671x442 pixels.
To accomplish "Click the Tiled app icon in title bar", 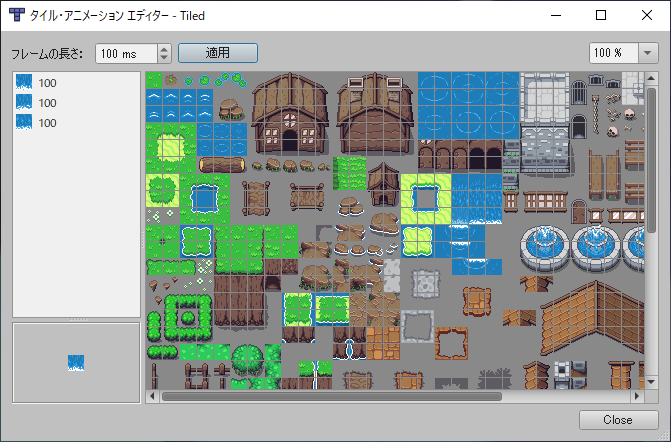I will [x=17, y=15].
